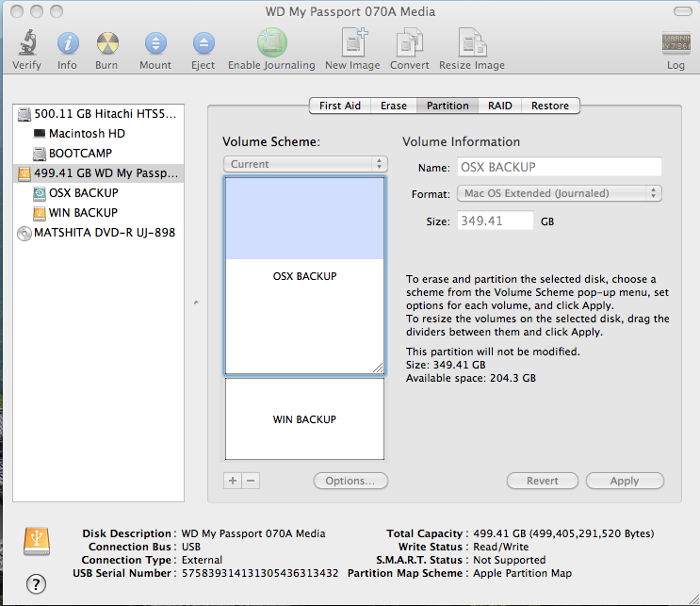Click the Apply button
Image resolution: width=700 pixels, height=606 pixels.
click(x=625, y=481)
